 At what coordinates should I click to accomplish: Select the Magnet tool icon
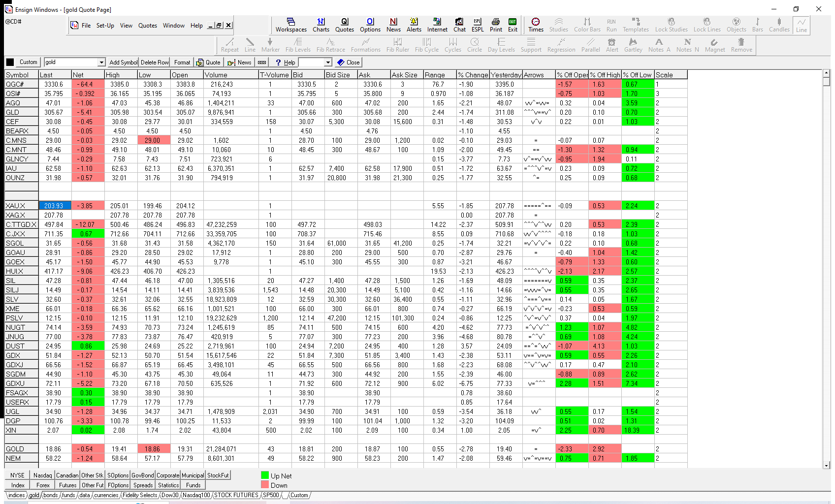coord(715,45)
